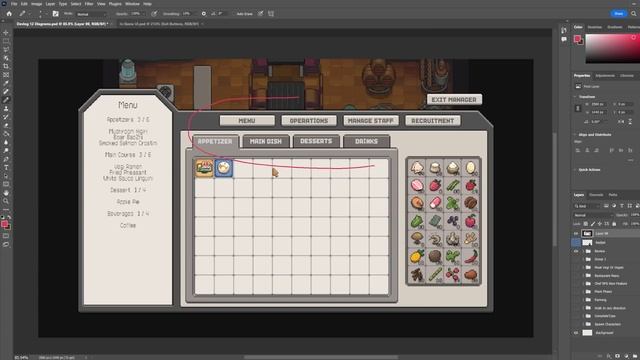Show the Group 1 layer group
The height and width of the screenshot is (360, 640).
[x=576, y=259]
